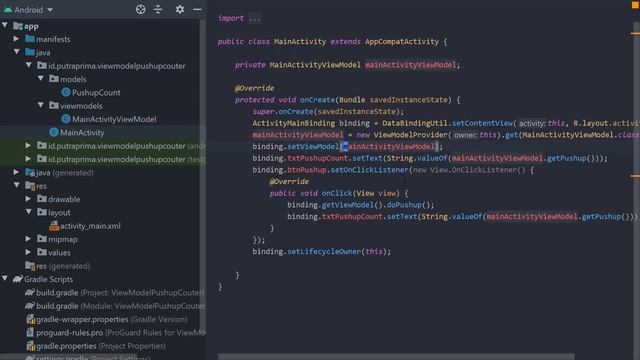The width and height of the screenshot is (640, 360).
Task: Click the drawable folder icon
Action: [42, 199]
